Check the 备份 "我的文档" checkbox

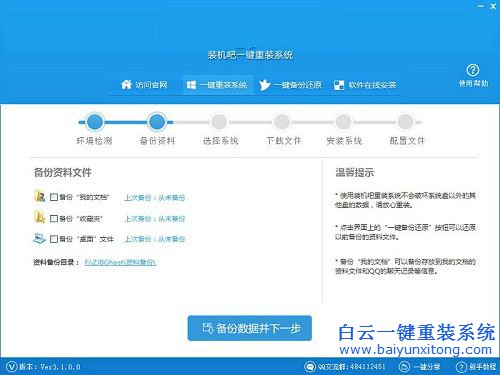pyautogui.click(x=54, y=197)
